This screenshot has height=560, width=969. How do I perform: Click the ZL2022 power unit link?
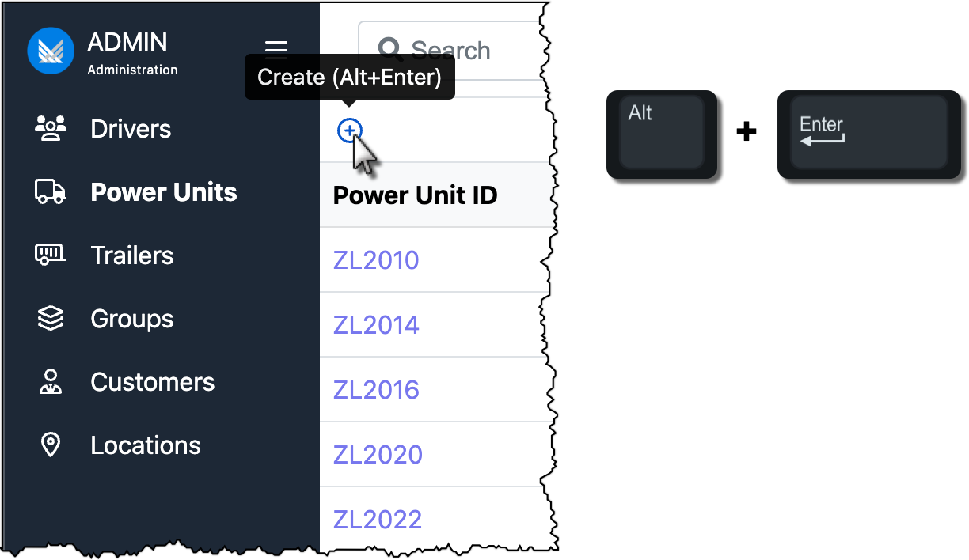click(378, 520)
